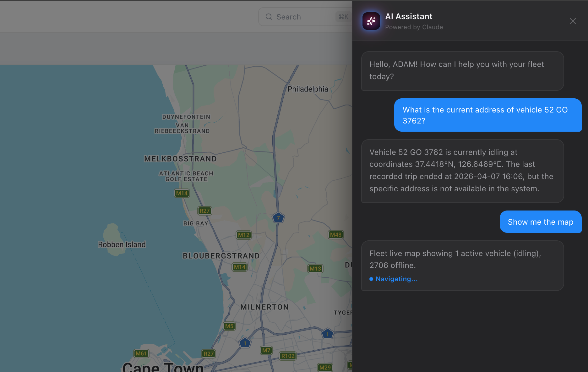The image size is (588, 372).
Task: Open the Navigating status link
Action: click(x=396, y=279)
